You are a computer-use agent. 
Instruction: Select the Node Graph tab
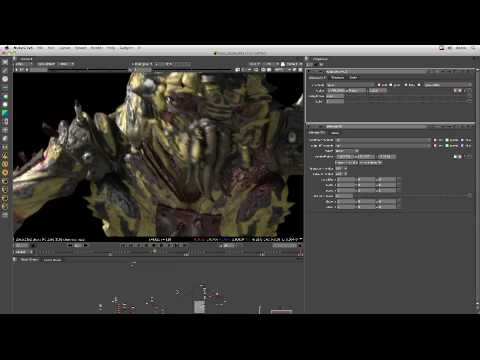(x=29, y=260)
